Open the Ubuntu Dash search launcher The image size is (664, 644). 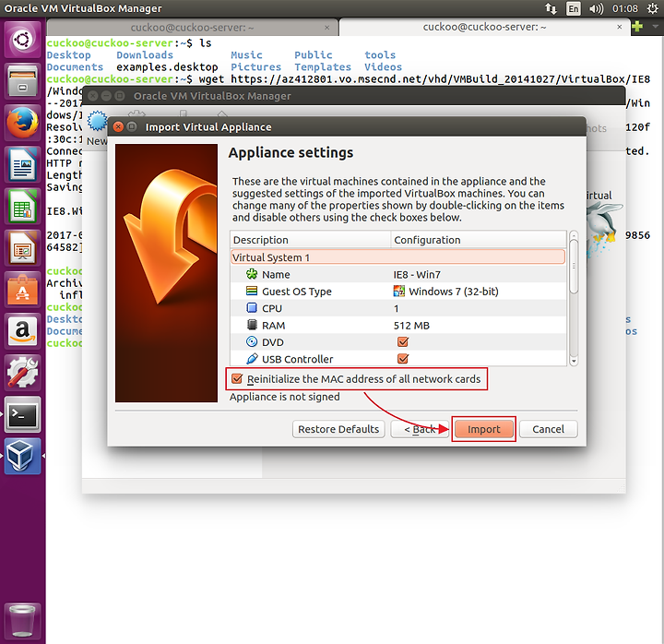point(22,40)
